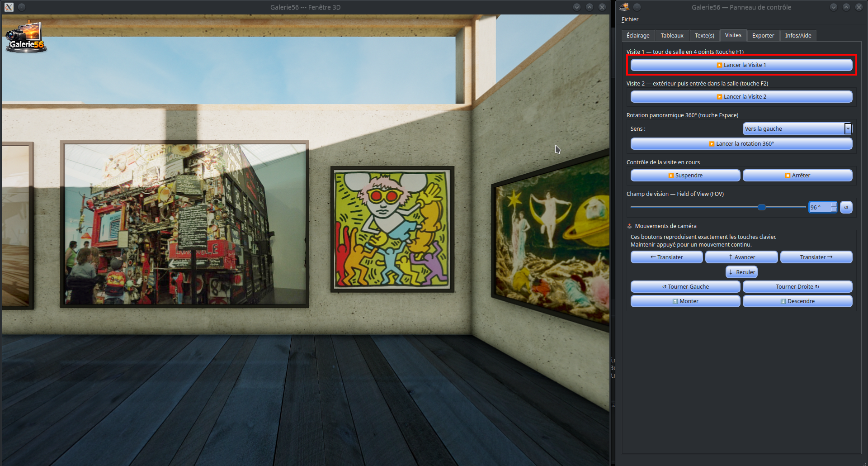Open the Sens direction dropdown
The height and width of the screenshot is (466, 868).
point(797,129)
